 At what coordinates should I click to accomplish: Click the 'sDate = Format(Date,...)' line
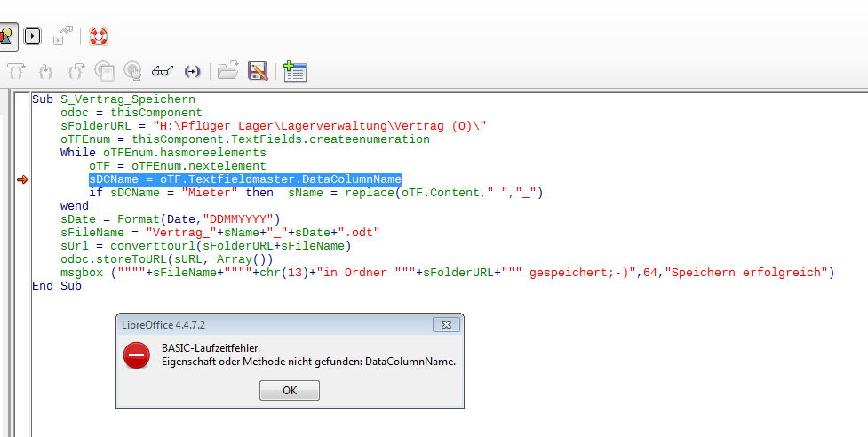tap(171, 219)
